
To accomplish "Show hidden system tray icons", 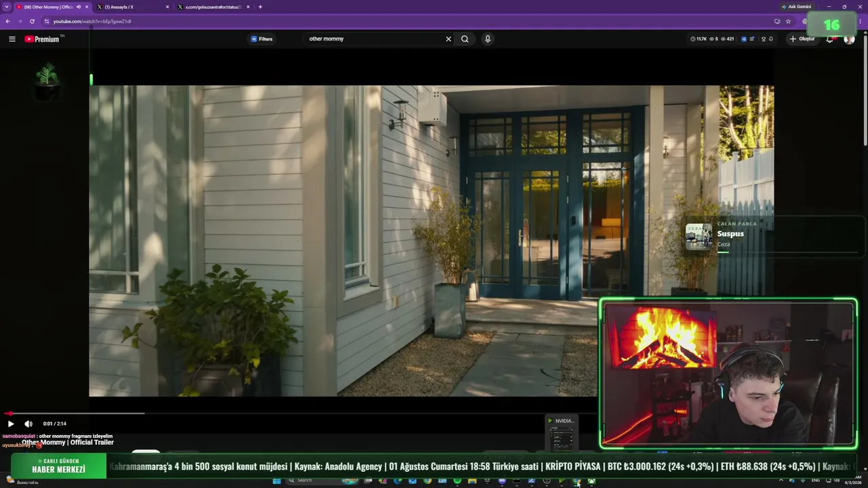I will point(781,481).
